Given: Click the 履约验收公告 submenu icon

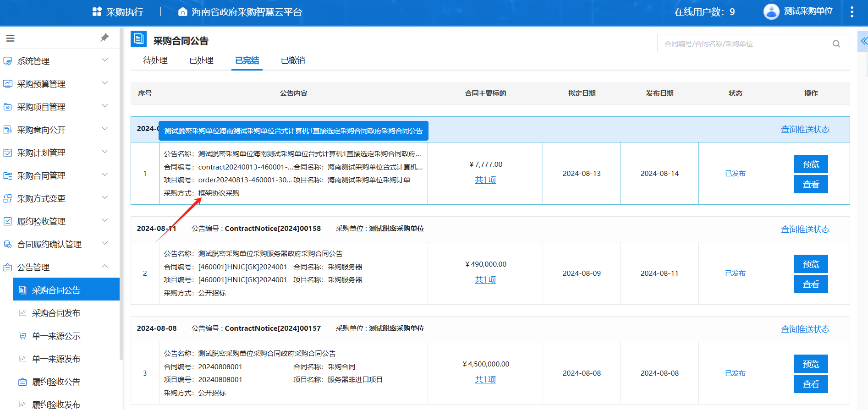Looking at the screenshot, I should 22,382.
